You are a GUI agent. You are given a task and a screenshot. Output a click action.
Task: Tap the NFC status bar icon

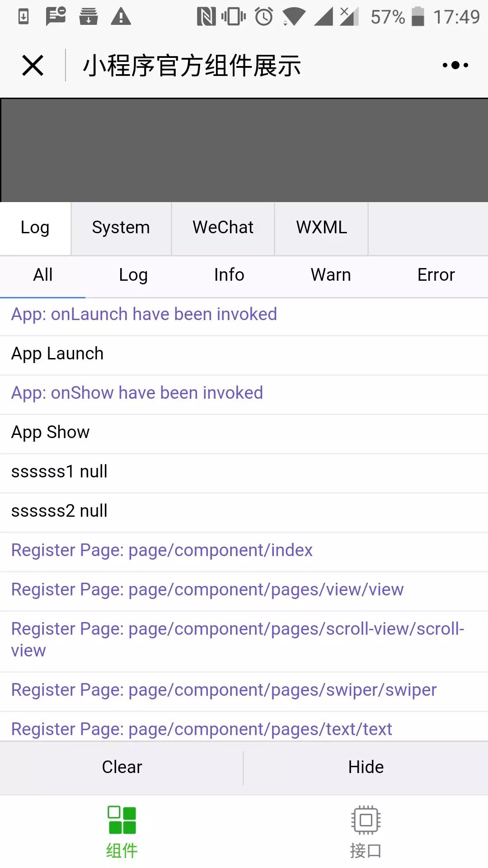coord(206,17)
